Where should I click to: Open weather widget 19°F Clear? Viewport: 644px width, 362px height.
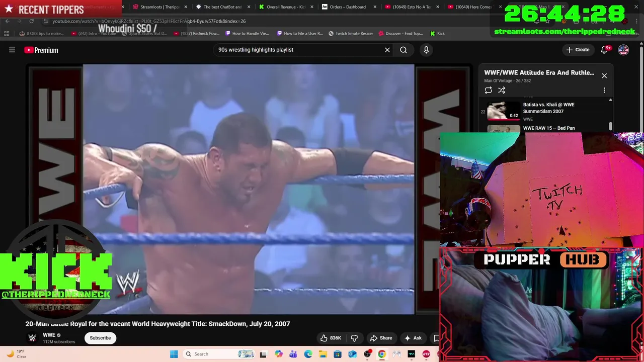(16, 354)
